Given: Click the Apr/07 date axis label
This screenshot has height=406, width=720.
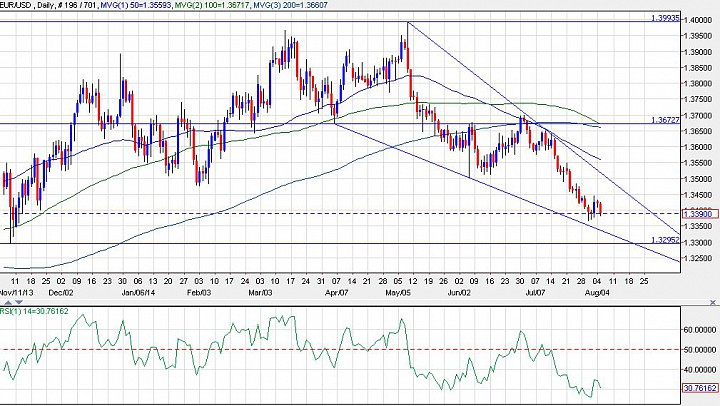Looking at the screenshot, I should pos(337,293).
